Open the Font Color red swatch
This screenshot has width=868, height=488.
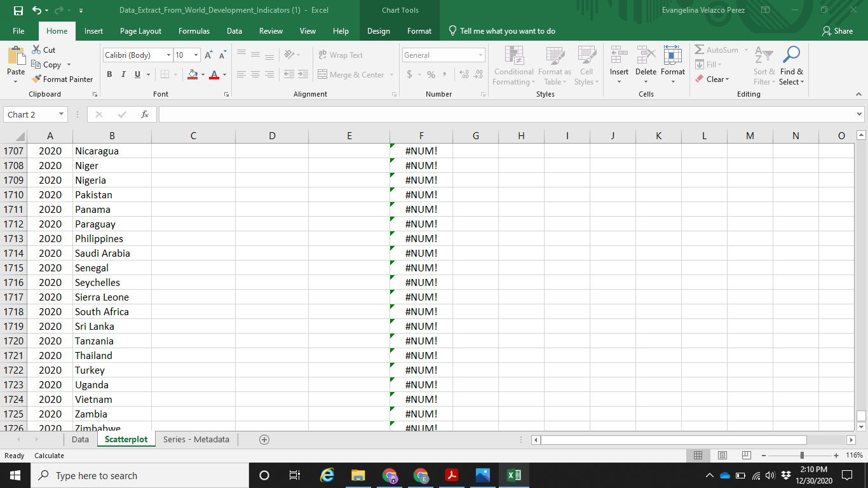(214, 75)
